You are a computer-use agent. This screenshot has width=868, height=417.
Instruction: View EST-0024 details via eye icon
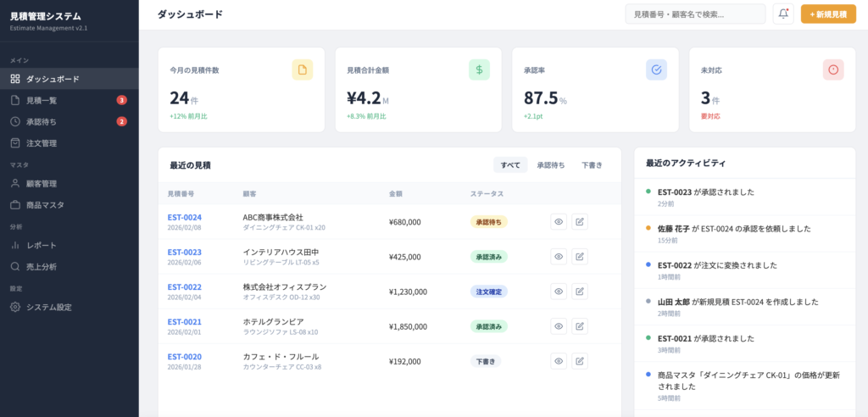pos(559,222)
